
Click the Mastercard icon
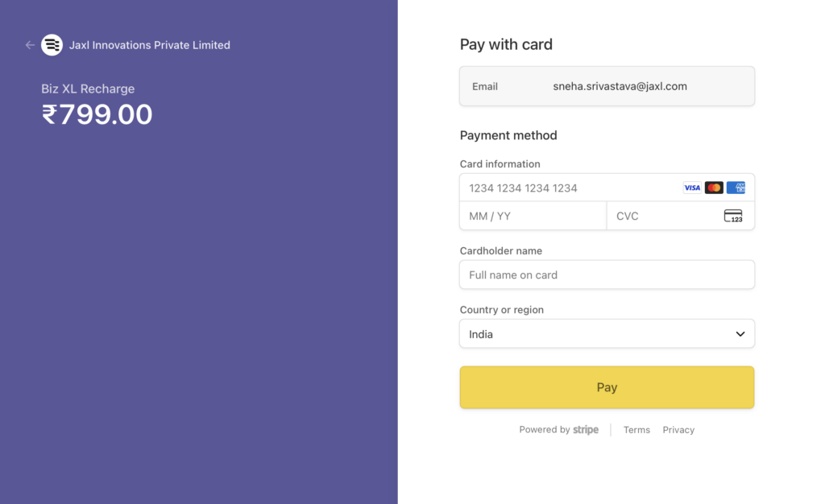click(x=714, y=188)
